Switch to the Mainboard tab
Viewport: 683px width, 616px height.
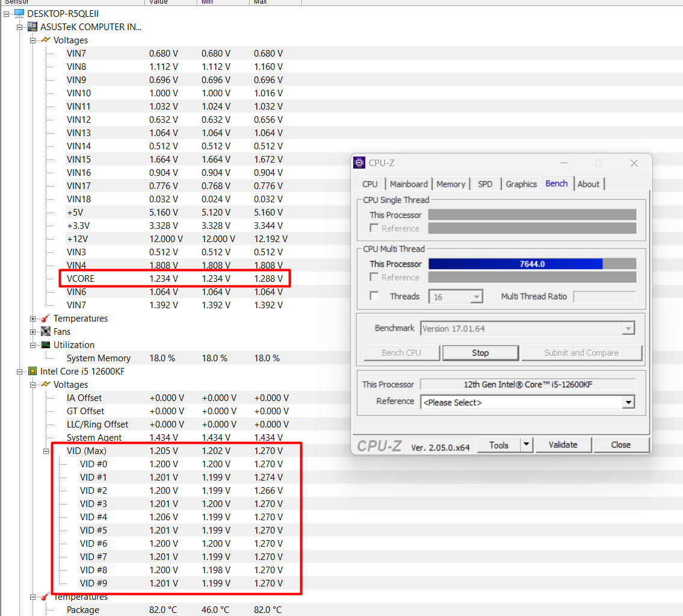click(x=409, y=184)
